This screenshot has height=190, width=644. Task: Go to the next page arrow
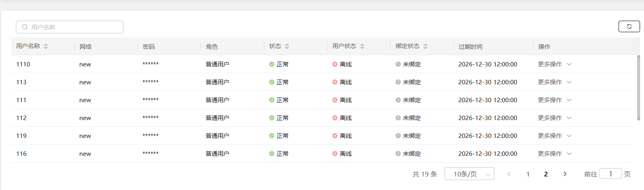(x=565, y=174)
